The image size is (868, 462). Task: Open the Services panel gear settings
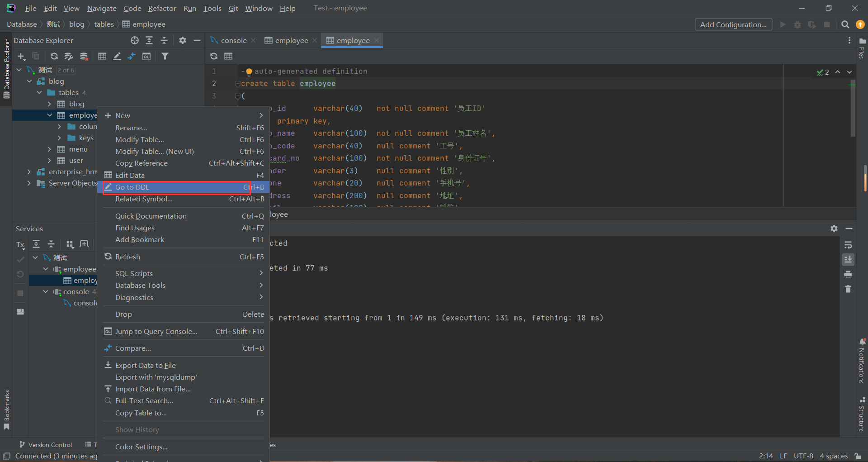click(x=834, y=229)
